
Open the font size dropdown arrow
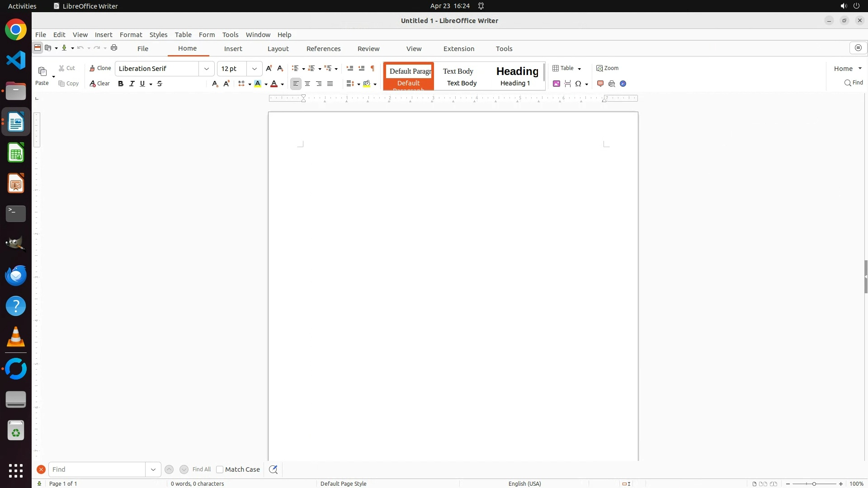coord(255,69)
